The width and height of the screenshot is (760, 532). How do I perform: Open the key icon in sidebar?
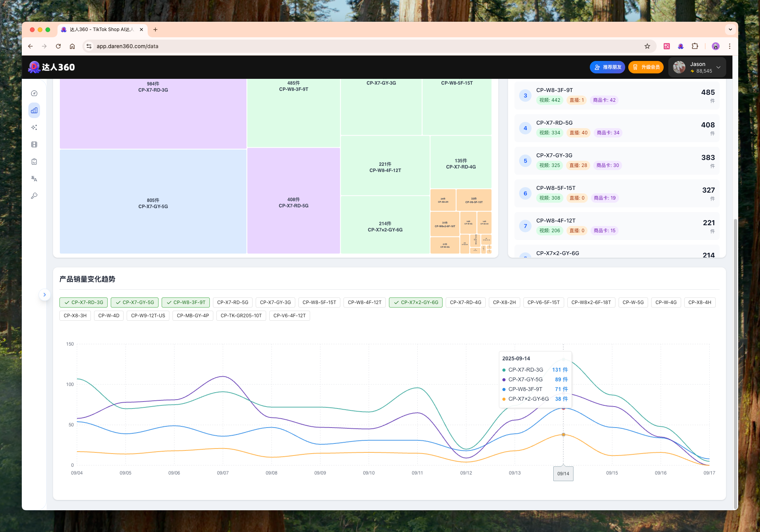(x=34, y=196)
